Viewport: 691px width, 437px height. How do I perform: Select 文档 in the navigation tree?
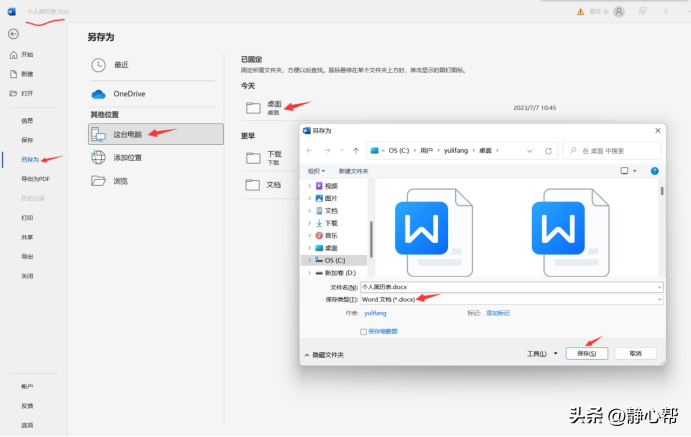click(x=331, y=211)
